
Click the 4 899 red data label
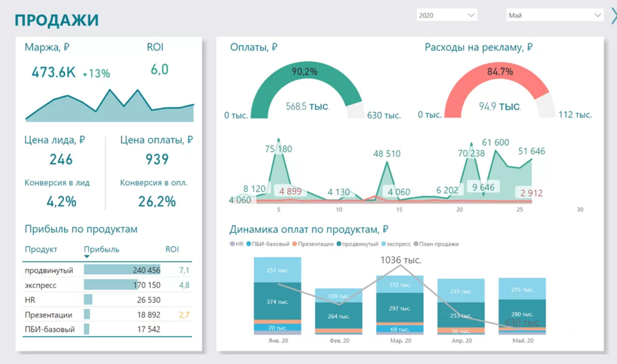[x=290, y=192]
